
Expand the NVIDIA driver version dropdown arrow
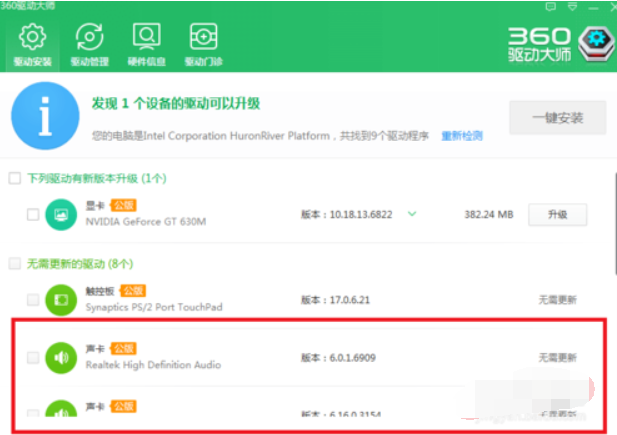coord(411,213)
